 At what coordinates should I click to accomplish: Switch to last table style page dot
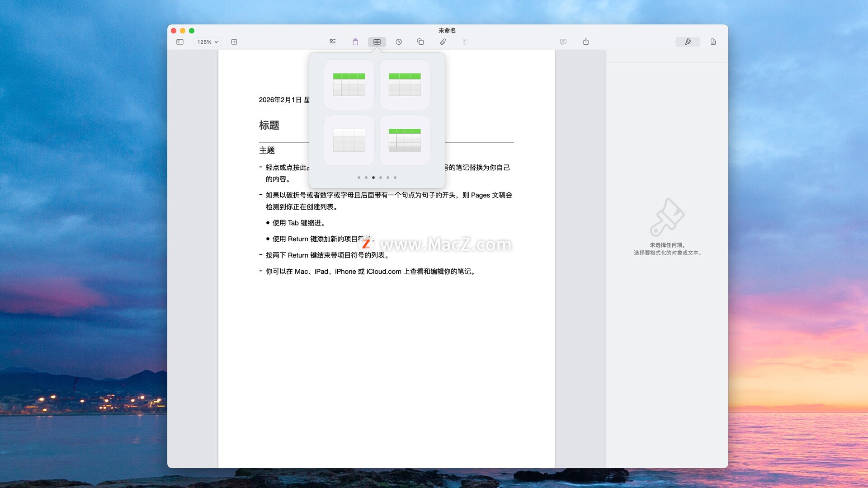pyautogui.click(x=395, y=178)
